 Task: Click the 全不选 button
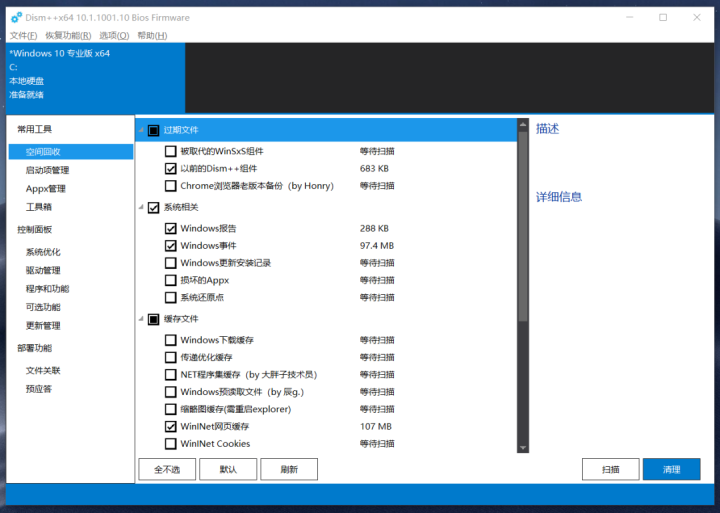click(x=167, y=469)
